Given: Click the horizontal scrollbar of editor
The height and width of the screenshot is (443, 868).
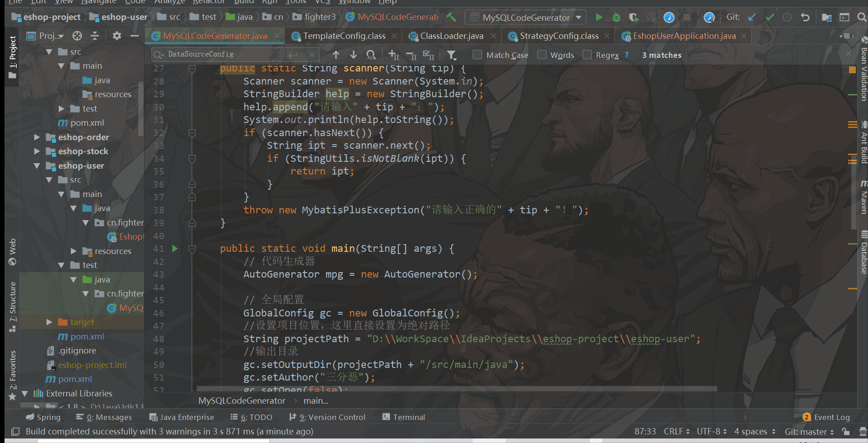Looking at the screenshot, I should point(457,389).
